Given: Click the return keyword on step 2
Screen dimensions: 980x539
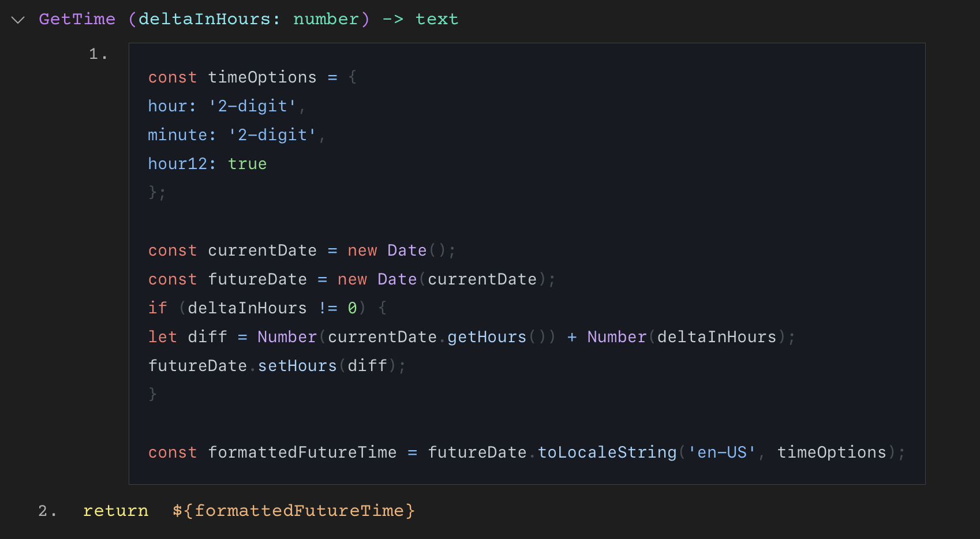Looking at the screenshot, I should click(115, 510).
